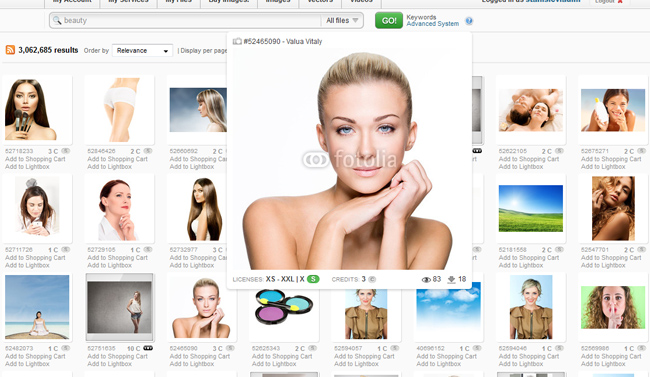Open the eyeshadow palette thumbnail
This screenshot has height=377, width=650.
click(x=284, y=307)
